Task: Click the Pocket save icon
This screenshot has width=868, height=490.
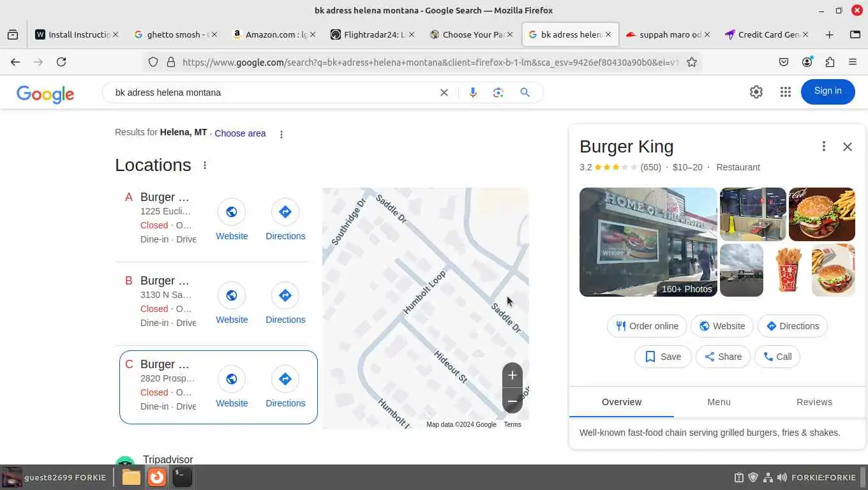Action: [784, 62]
